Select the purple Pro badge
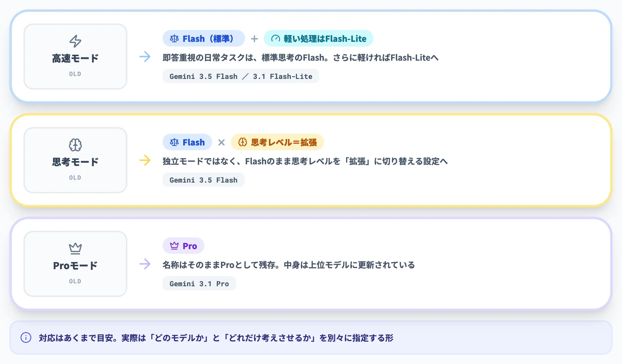The image size is (622, 364). click(183, 246)
